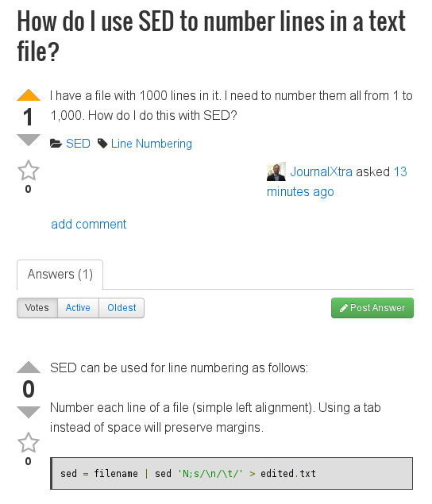Open the Line Numbering tag
Image resolution: width=432 pixels, height=504 pixels.
pos(152,144)
